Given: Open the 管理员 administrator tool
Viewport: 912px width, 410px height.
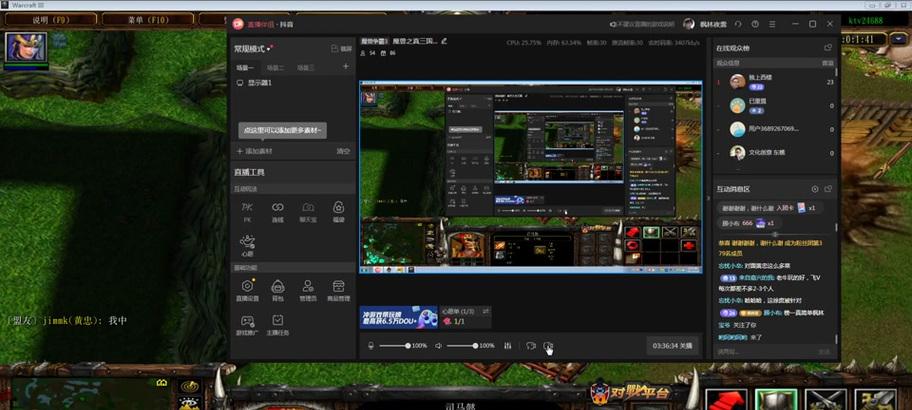Looking at the screenshot, I should point(308,290).
